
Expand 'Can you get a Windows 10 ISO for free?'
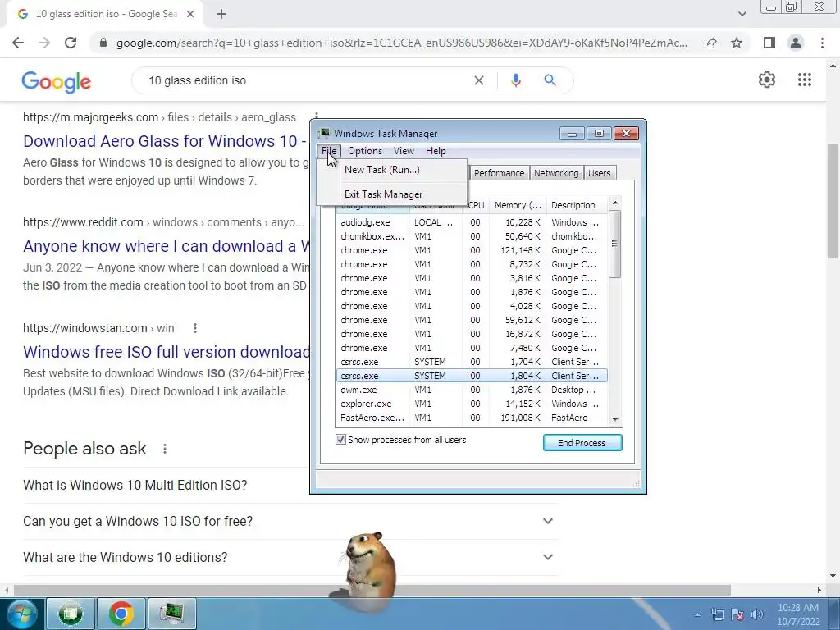click(x=290, y=521)
